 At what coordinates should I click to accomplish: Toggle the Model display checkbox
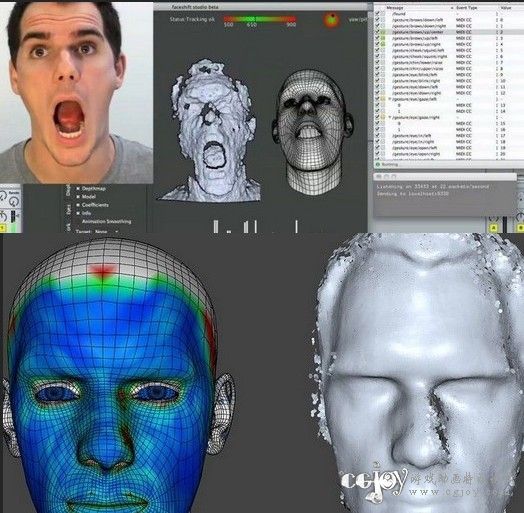tap(78, 197)
